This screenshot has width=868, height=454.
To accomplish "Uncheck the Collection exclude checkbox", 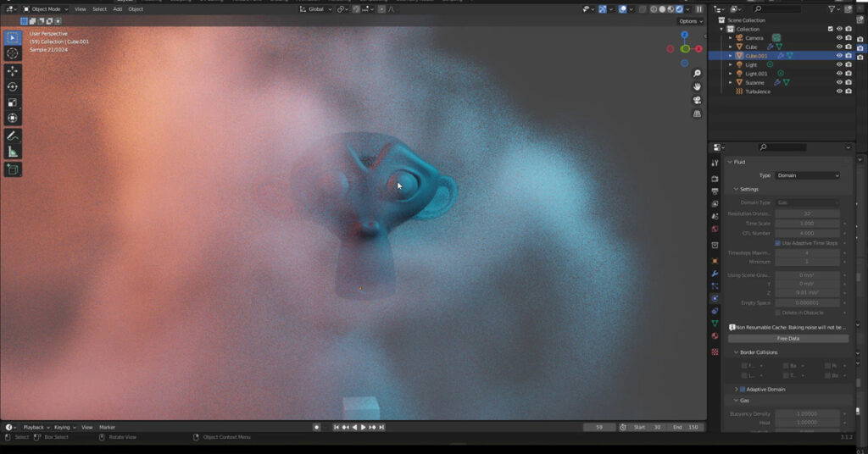I will point(831,30).
